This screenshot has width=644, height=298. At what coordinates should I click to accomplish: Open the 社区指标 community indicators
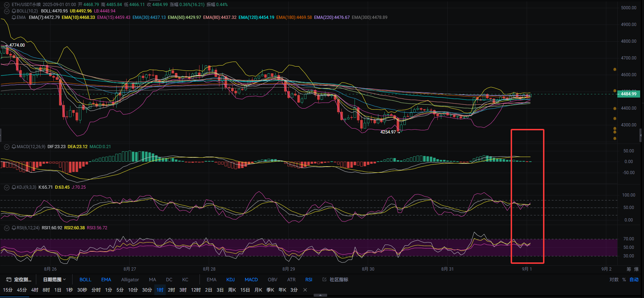335,279
